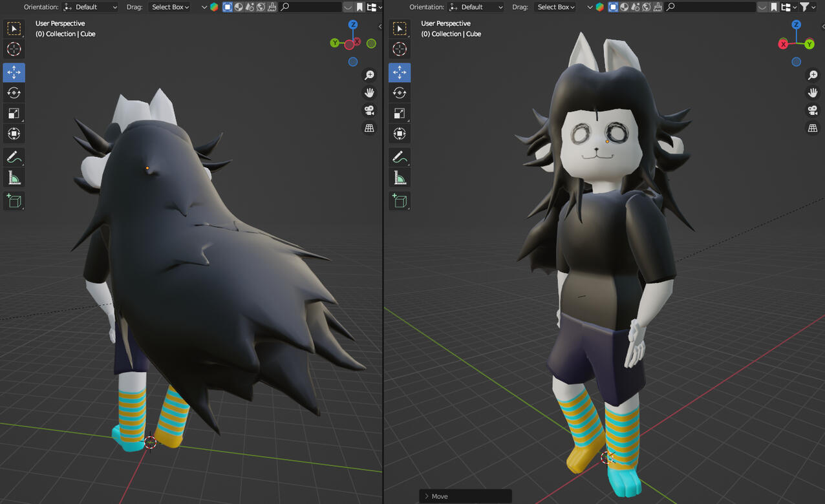Viewport: 825px width, 504px height.
Task: Toggle the half-shaded sphere mode in right header
Action: coord(624,7)
